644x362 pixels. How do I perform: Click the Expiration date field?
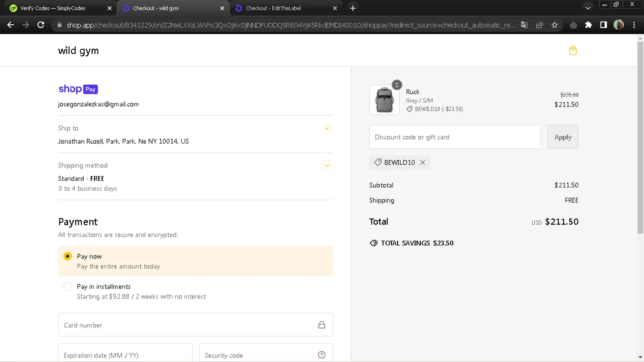click(x=125, y=353)
